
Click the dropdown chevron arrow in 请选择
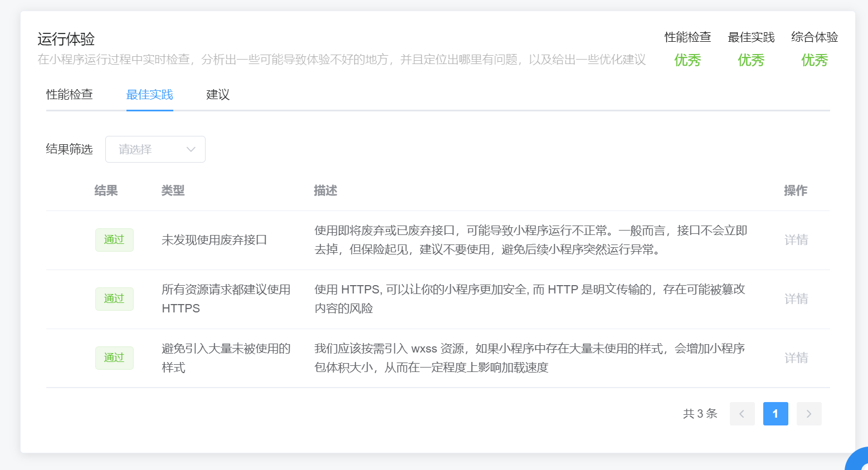[x=191, y=149]
